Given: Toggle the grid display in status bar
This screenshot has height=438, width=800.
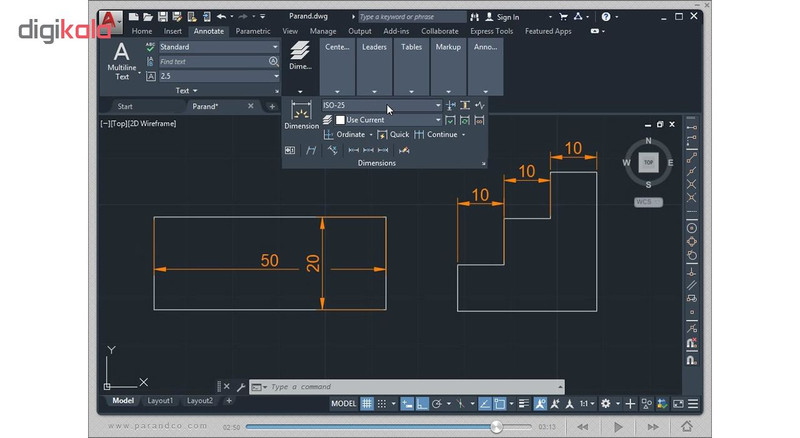Looking at the screenshot, I should pyautogui.click(x=367, y=404).
